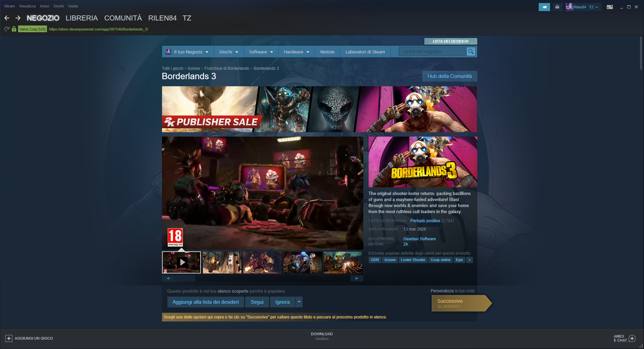The image size is (644, 349).
Task: Open the announcements megaphone icon
Action: coord(544,7)
